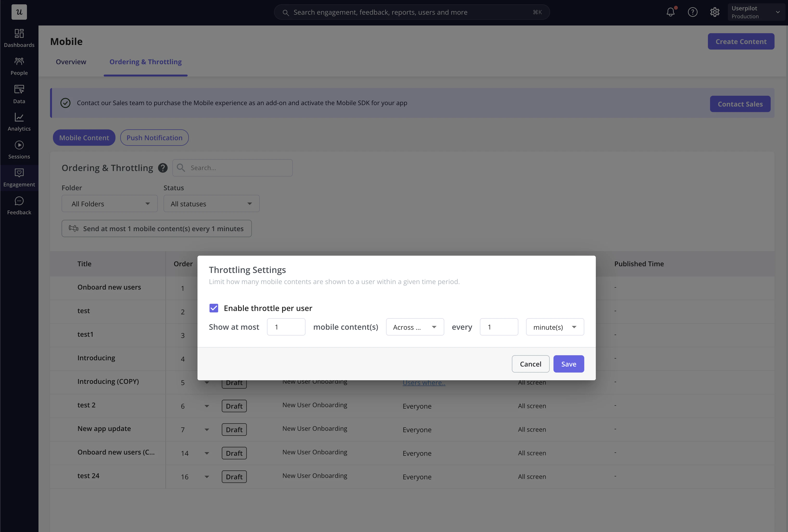Open the settings gear icon
This screenshot has width=788, height=532.
[x=714, y=12]
